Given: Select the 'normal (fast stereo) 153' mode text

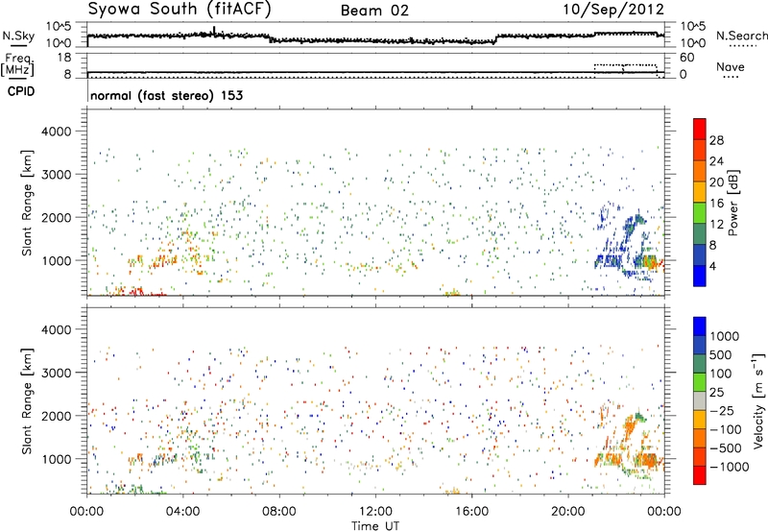Looking at the screenshot, I should [166, 95].
